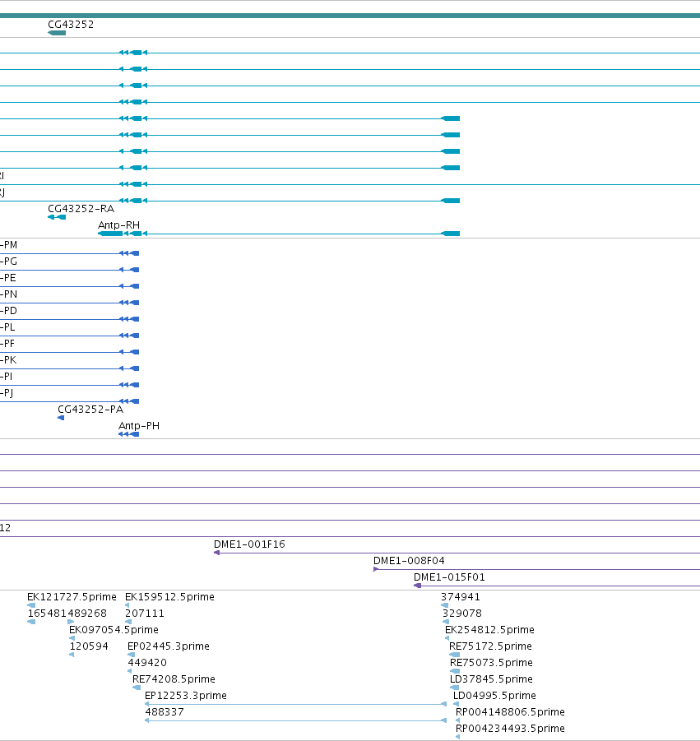Select the -PI protein isoform label
Screen dimensions: 700x741
click(6, 376)
